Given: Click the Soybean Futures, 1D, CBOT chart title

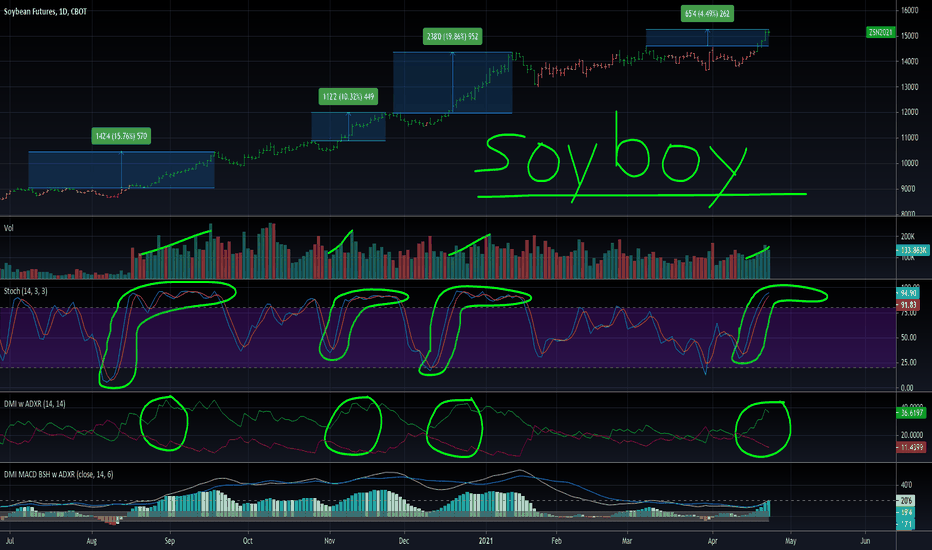Looking at the screenshot, I should (x=45, y=11).
